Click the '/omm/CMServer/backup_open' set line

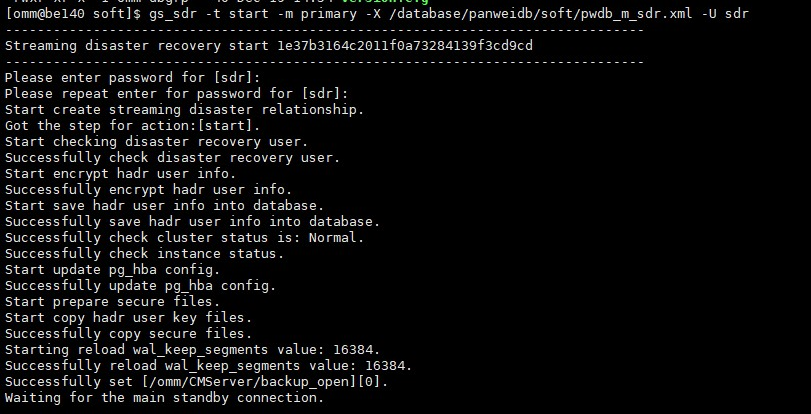(197, 382)
